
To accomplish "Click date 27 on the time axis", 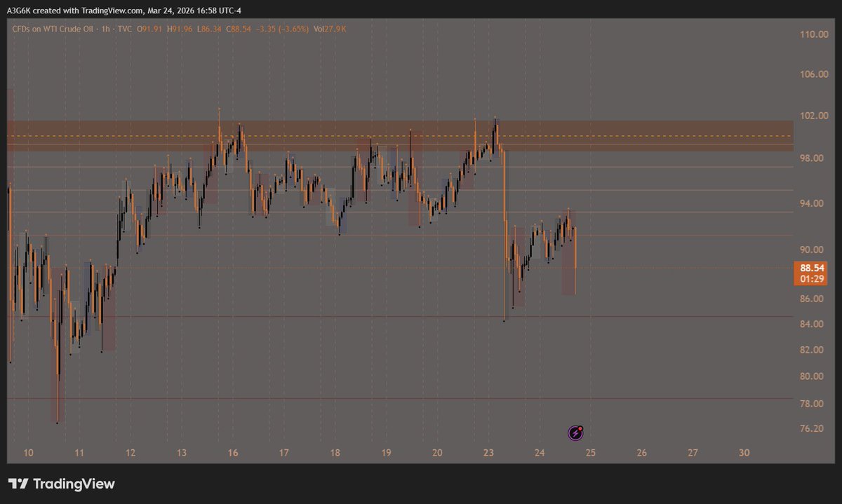I will pos(693,453).
